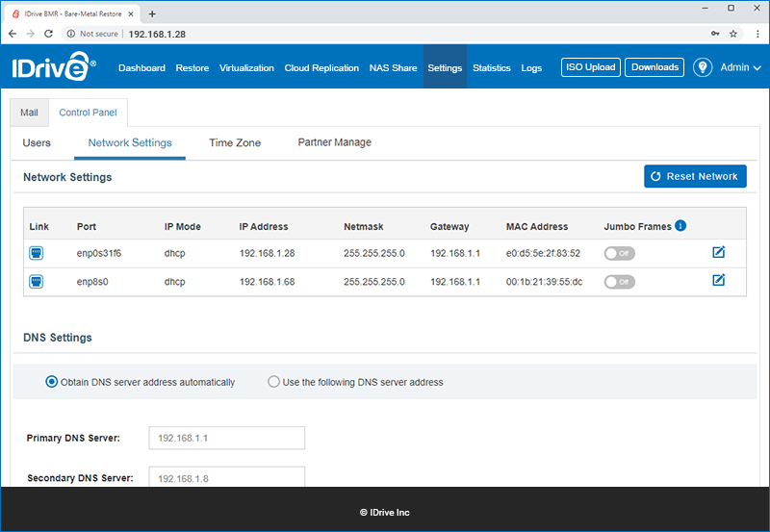
Task: Toggle Jumbo Frames for enp8s0
Action: (x=619, y=282)
